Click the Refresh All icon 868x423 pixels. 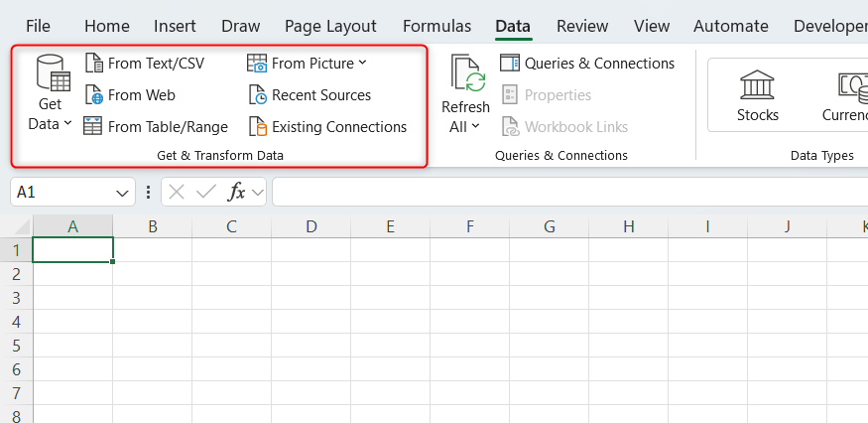pos(468,72)
